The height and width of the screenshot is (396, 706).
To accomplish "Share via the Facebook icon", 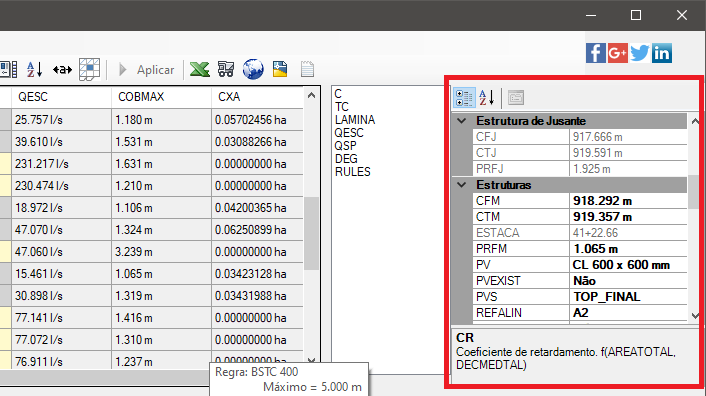I will pyautogui.click(x=595, y=53).
